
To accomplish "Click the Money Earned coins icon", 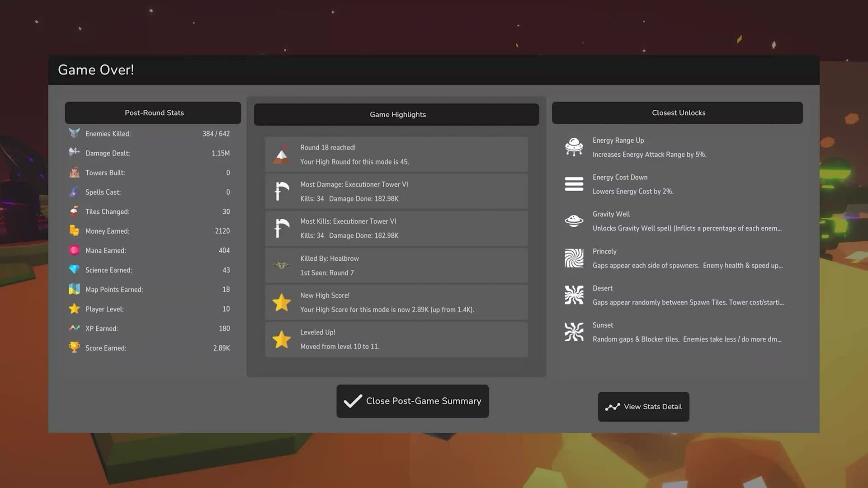I will coord(74,230).
